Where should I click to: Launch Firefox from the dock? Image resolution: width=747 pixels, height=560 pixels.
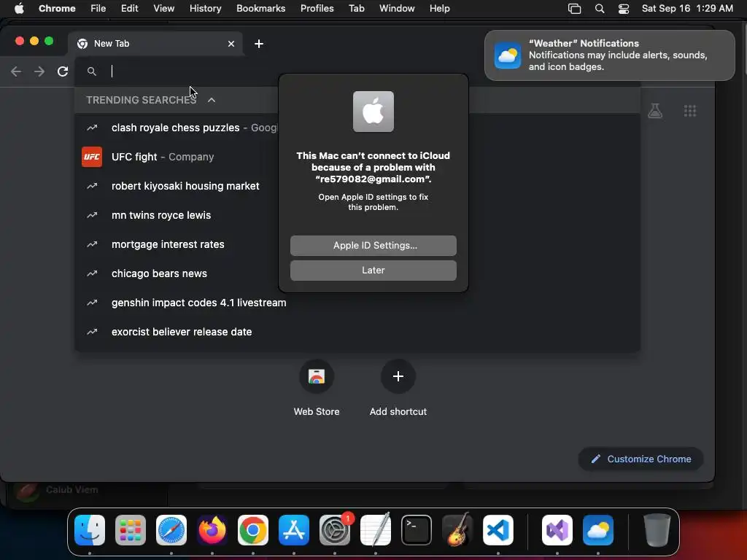pos(212,530)
